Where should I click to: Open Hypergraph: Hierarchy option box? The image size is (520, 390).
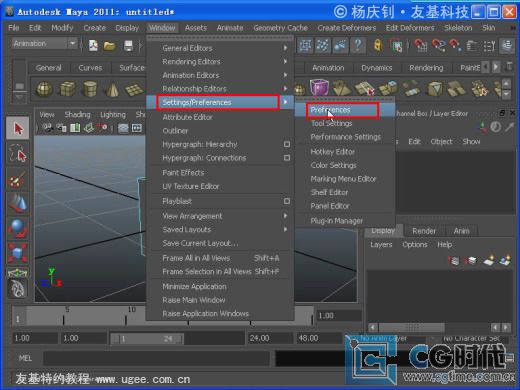click(x=287, y=144)
